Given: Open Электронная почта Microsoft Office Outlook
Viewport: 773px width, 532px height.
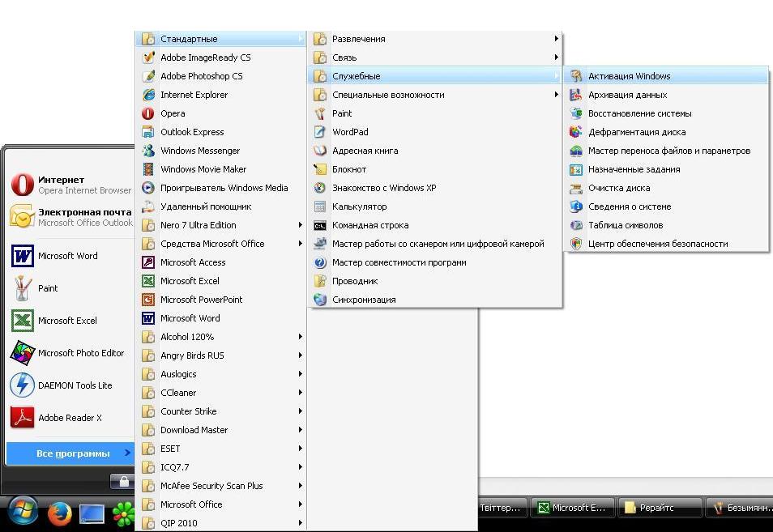Looking at the screenshot, I should tap(71, 217).
